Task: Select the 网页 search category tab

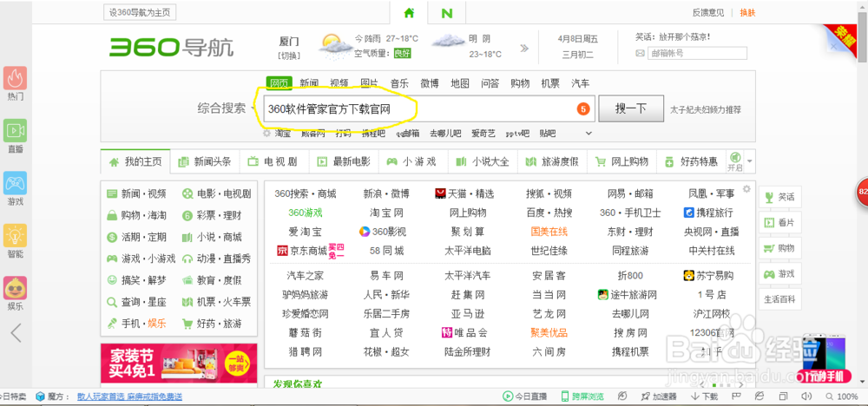Action: pyautogui.click(x=279, y=83)
